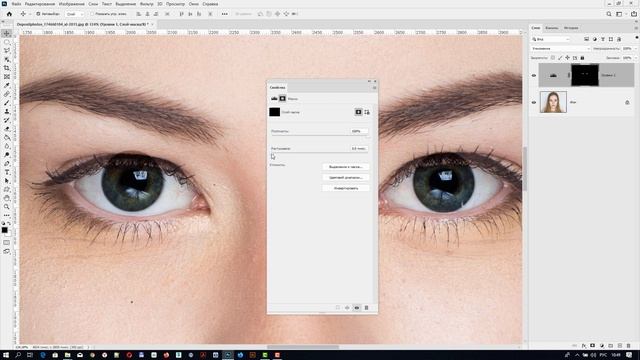Filter layers by smart objects
640x360 pixels.
619,39
